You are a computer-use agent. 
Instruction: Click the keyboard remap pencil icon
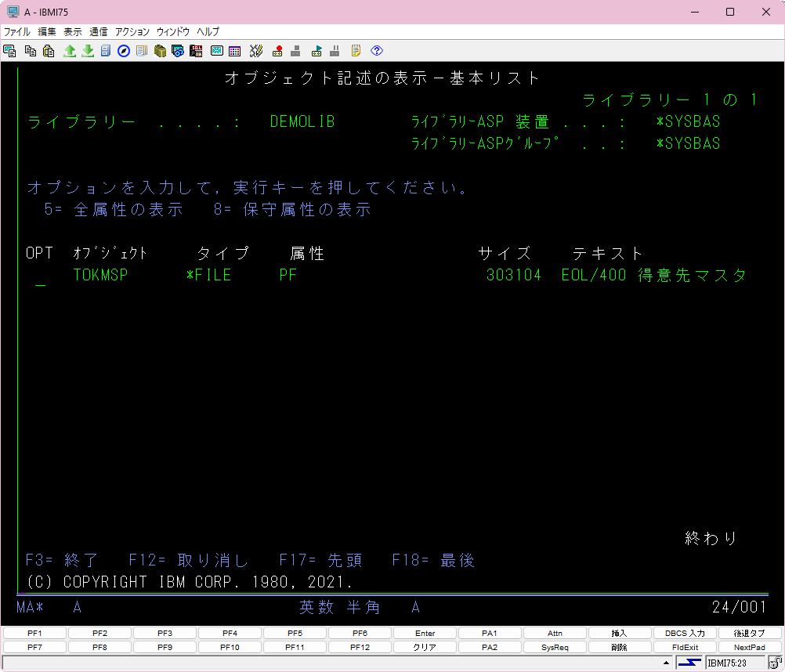click(256, 51)
